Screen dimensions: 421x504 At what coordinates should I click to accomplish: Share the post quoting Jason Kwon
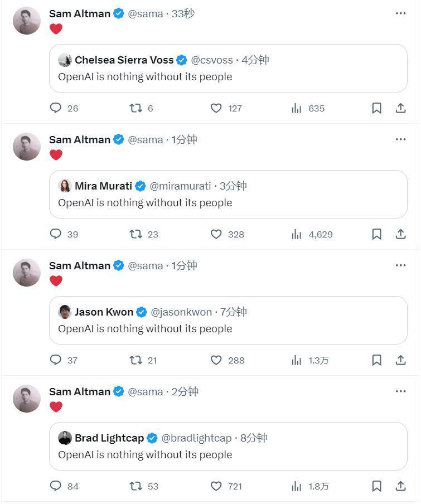(x=400, y=360)
